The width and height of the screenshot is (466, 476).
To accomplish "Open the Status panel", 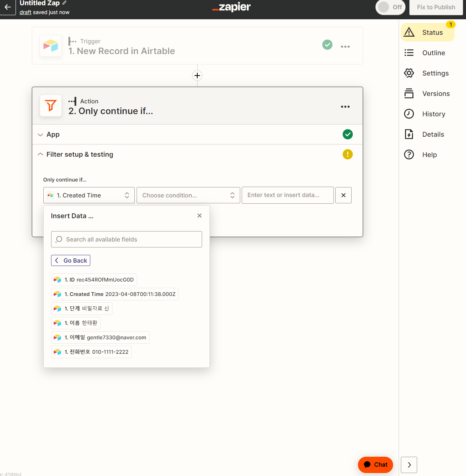I will [428, 32].
